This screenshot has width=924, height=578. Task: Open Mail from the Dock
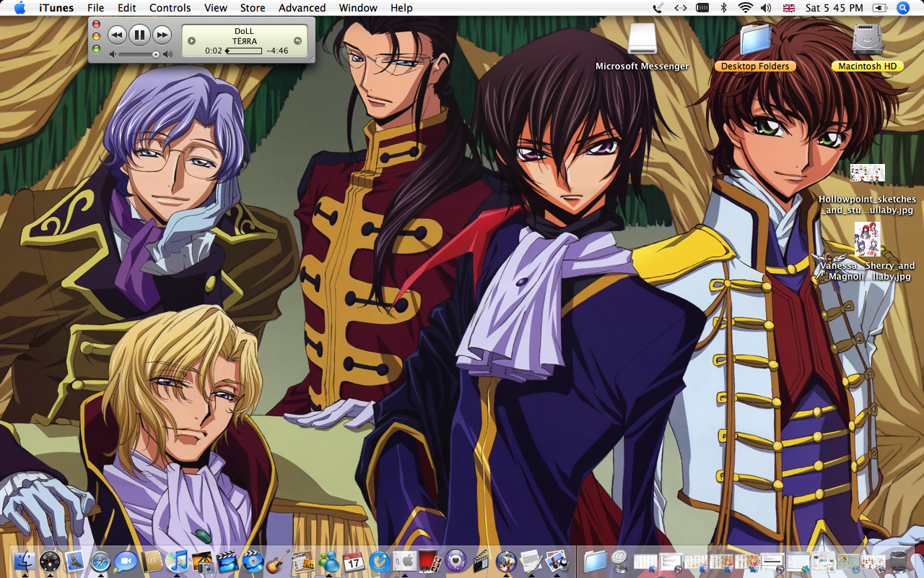pyautogui.click(x=75, y=561)
